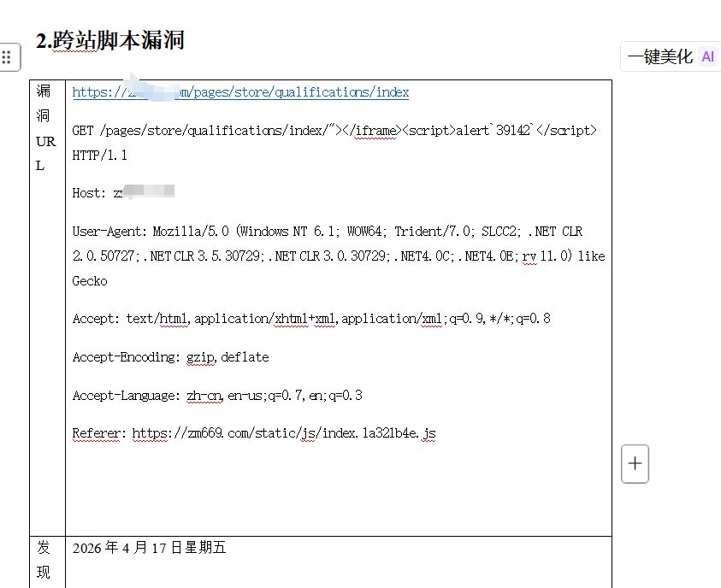Viewport: 721px width, 588px height.
Task: Click the underlined rv word in User-Agent
Action: [x=530, y=256]
